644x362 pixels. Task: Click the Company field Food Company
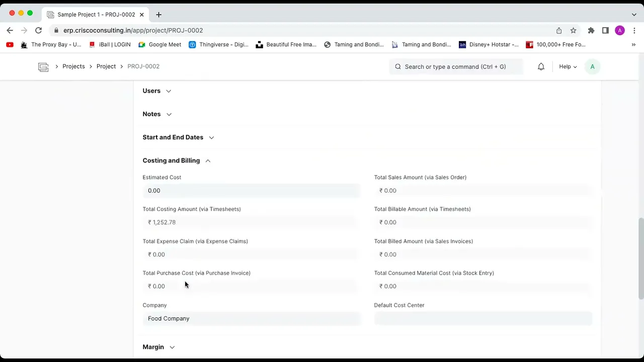(x=251, y=318)
